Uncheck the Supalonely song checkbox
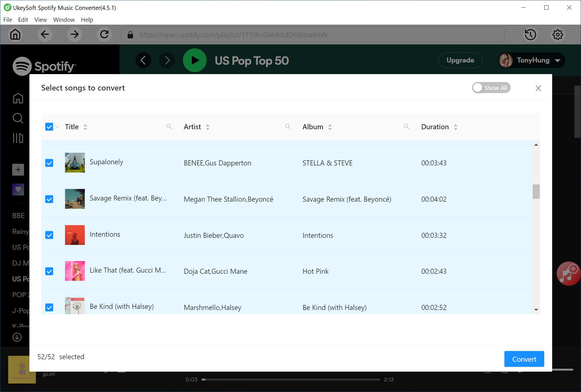This screenshot has height=392, width=581. click(49, 163)
